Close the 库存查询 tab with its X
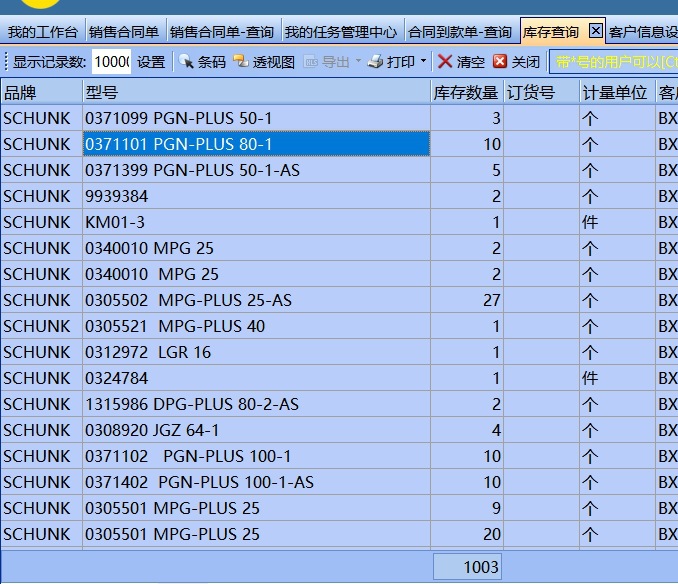This screenshot has width=678, height=584. [596, 32]
